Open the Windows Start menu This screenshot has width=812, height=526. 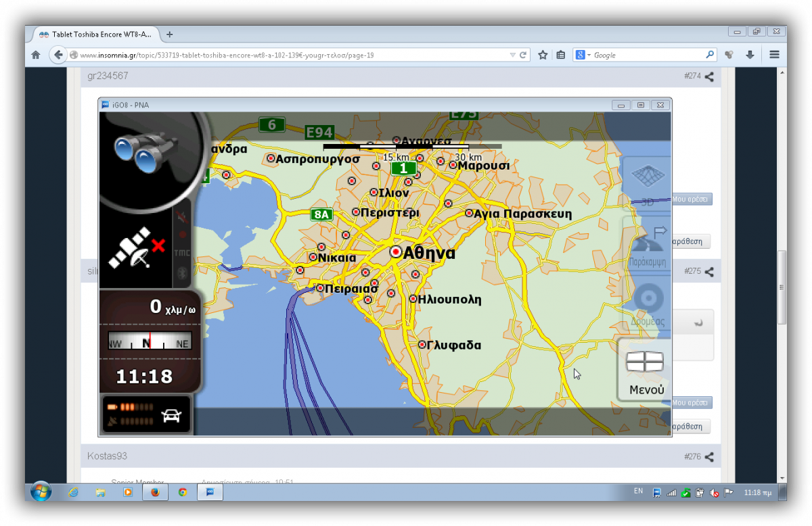[41, 492]
